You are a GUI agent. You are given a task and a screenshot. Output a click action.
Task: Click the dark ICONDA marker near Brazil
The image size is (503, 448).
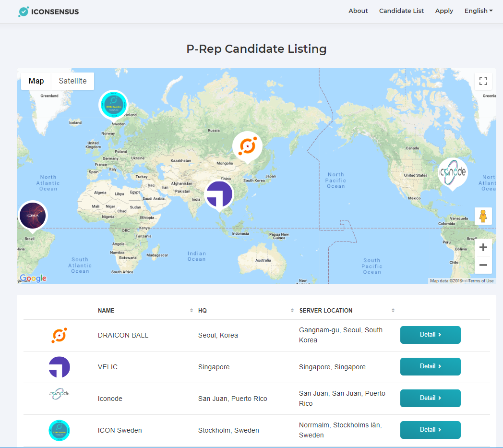pyautogui.click(x=33, y=215)
